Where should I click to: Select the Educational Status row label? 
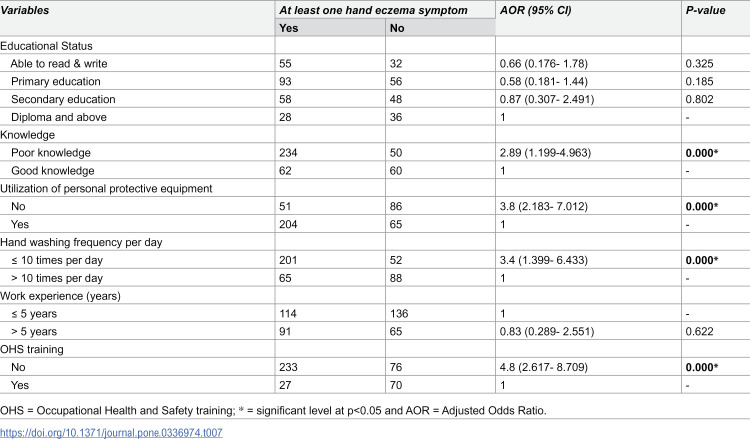pyautogui.click(x=46, y=46)
